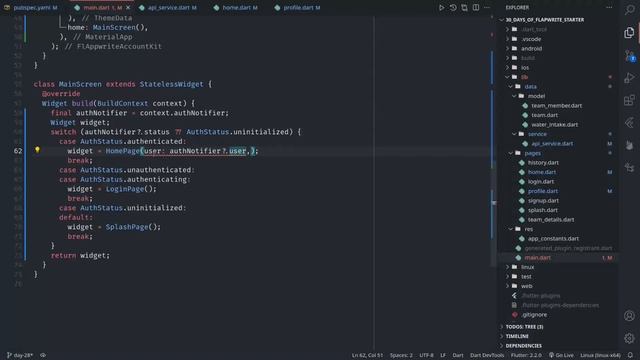The image size is (640, 360).
Task: Close the main.dart tab
Action: pyautogui.click(x=128, y=7)
